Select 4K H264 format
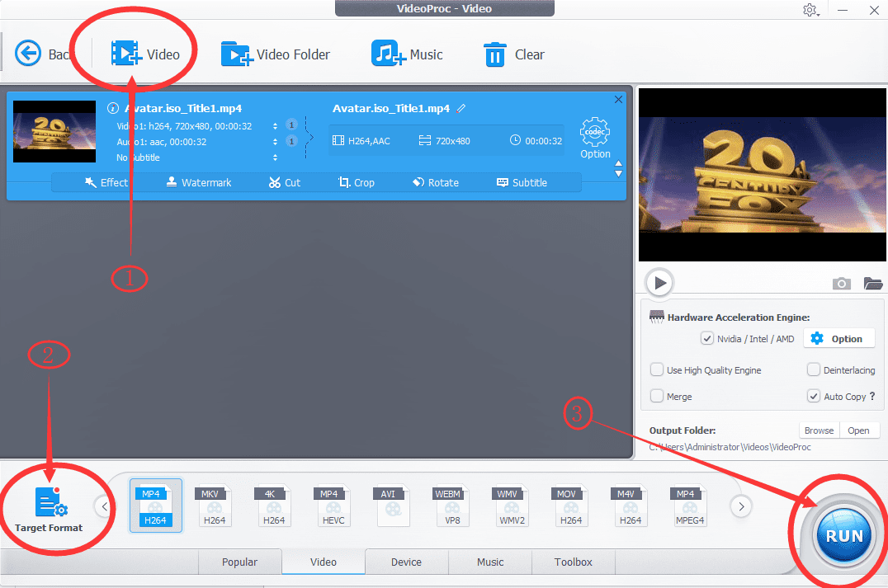The height and width of the screenshot is (588, 888). 273,506
